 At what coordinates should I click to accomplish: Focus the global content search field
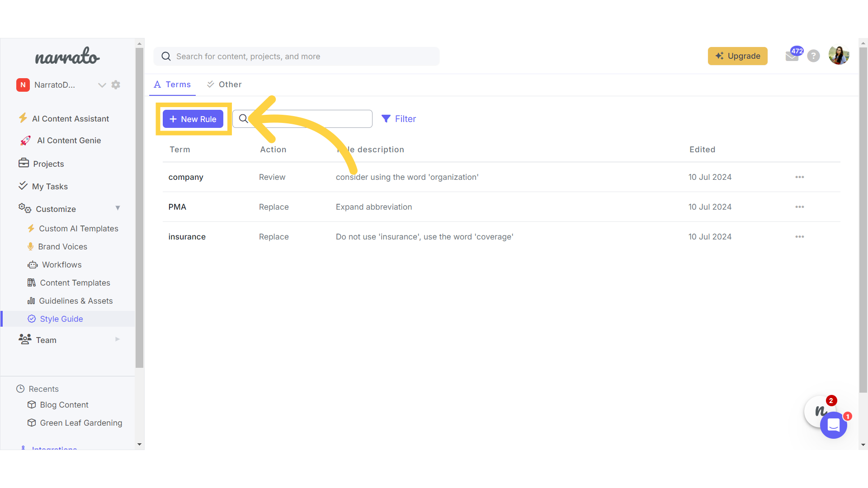[x=296, y=56]
